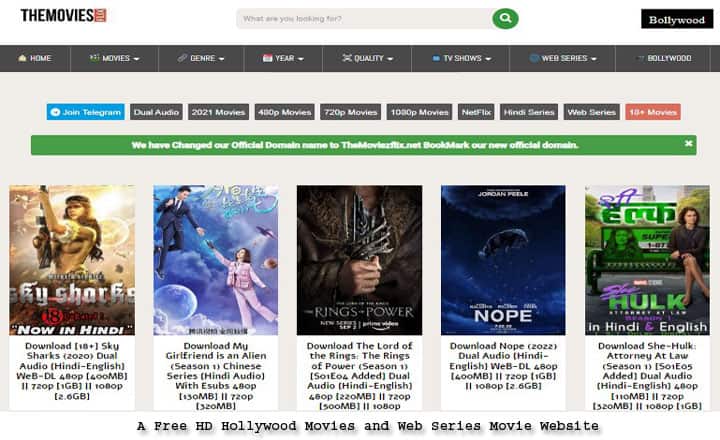This screenshot has height=440, width=720.
Task: Click the red 18+ Movies tag
Action: tap(653, 112)
